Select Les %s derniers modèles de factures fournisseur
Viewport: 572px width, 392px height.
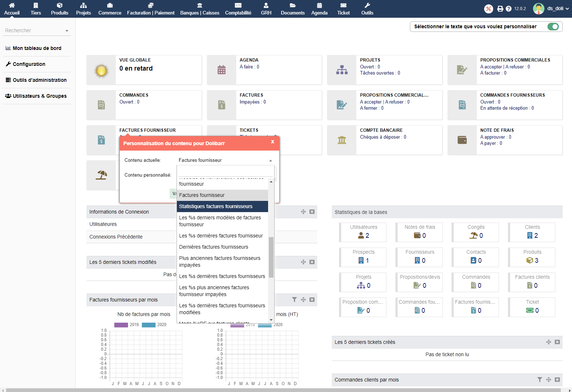(223, 221)
